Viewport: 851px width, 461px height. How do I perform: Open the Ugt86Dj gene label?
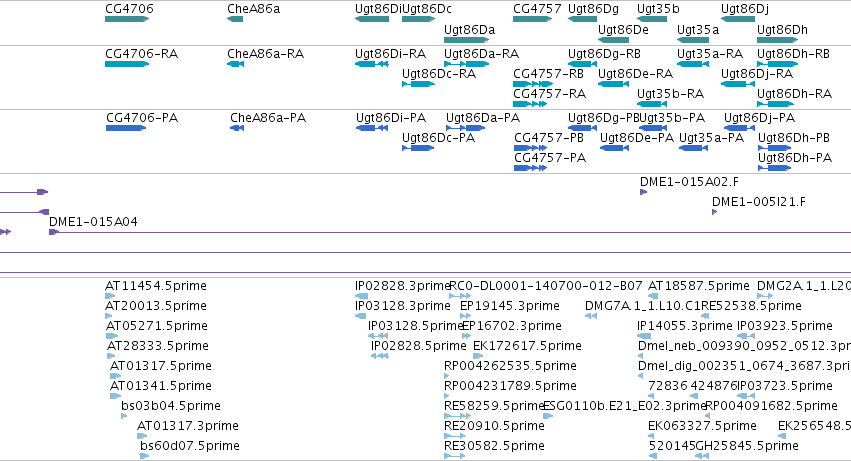coord(745,9)
